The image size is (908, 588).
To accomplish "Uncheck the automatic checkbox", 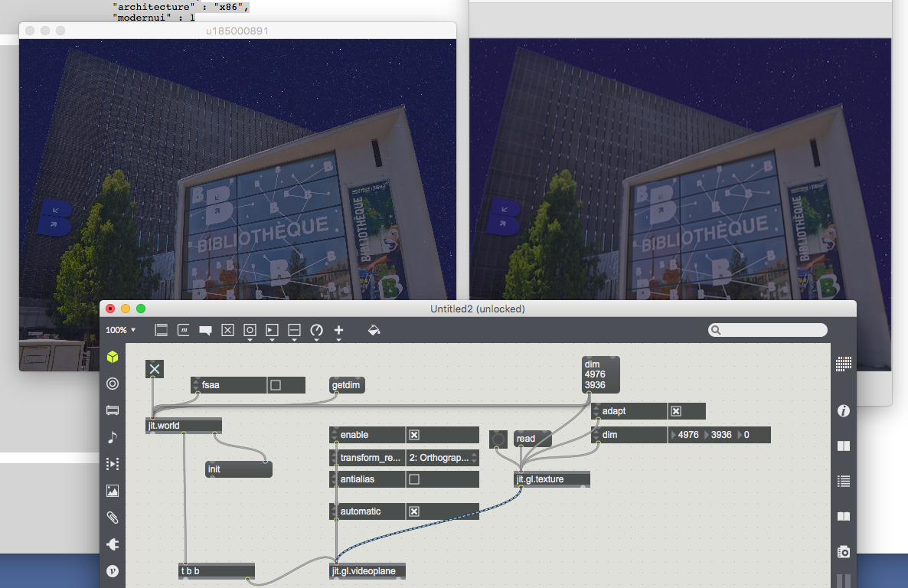I will coord(414,511).
